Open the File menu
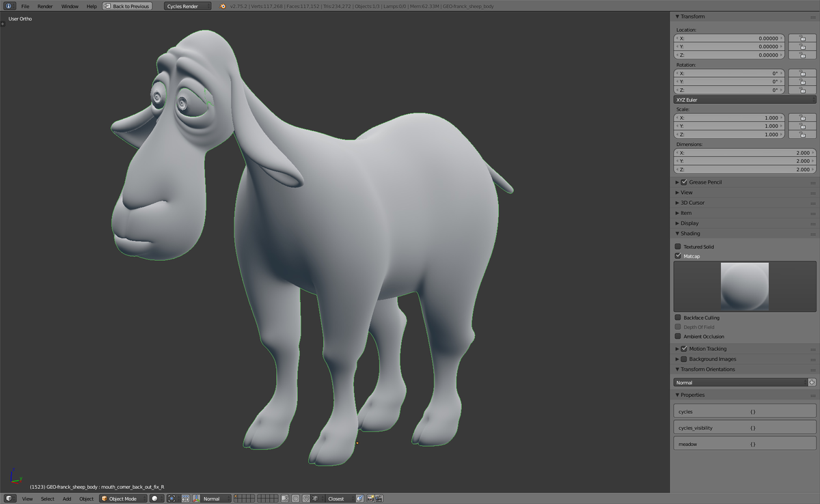The width and height of the screenshot is (820, 504). click(25, 6)
